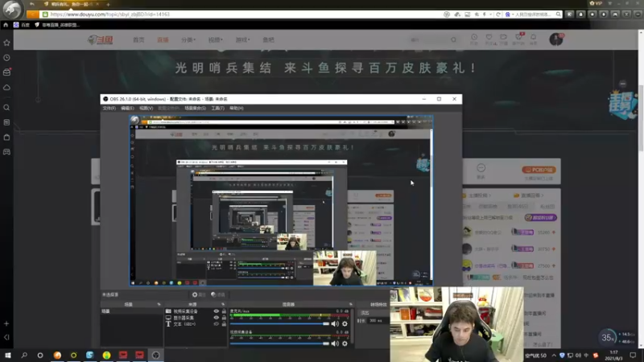
Task: Click the Douyu notification bell icon
Action: tap(533, 39)
